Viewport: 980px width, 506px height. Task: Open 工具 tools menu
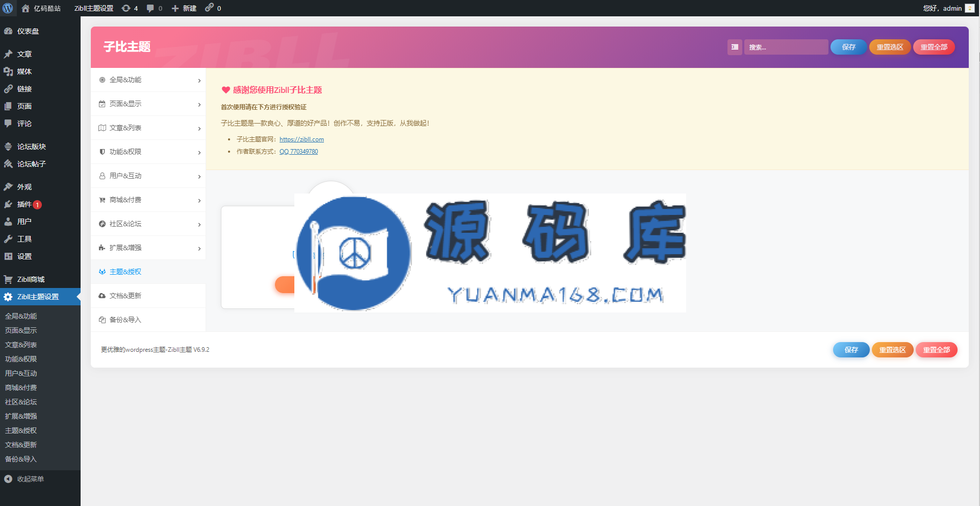(40, 239)
